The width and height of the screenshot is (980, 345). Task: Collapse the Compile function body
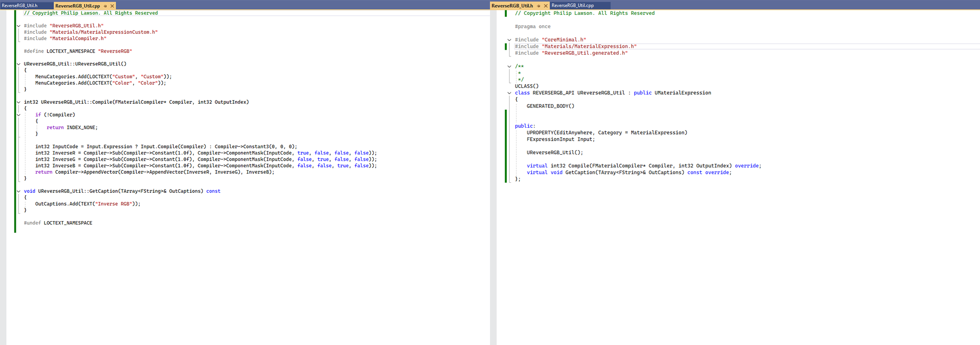tap(19, 102)
